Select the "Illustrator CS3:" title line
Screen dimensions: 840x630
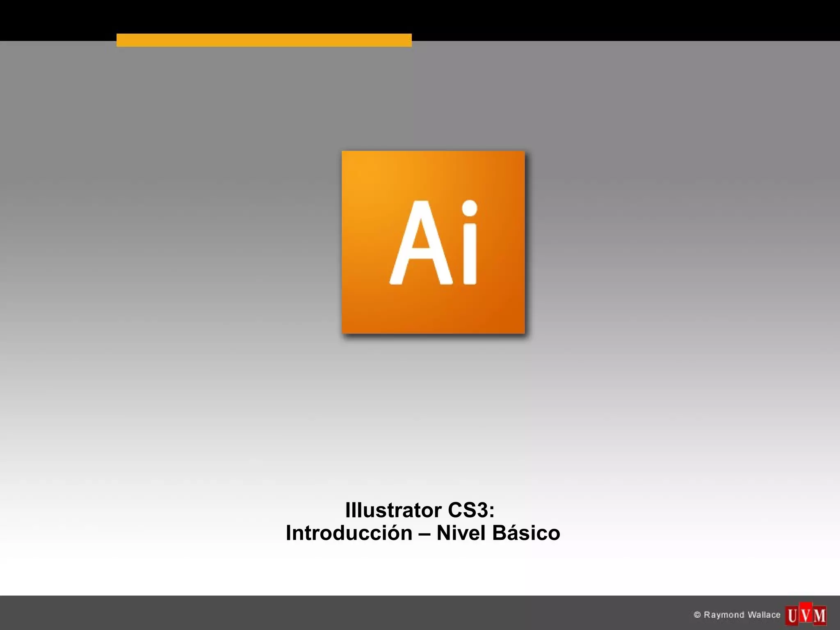pyautogui.click(x=420, y=510)
